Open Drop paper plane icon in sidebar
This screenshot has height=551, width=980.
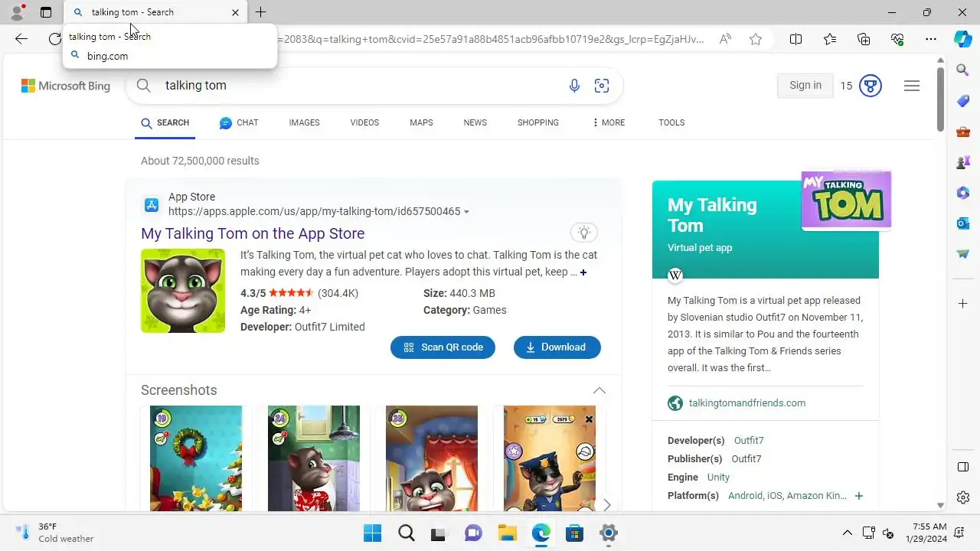pyautogui.click(x=963, y=254)
